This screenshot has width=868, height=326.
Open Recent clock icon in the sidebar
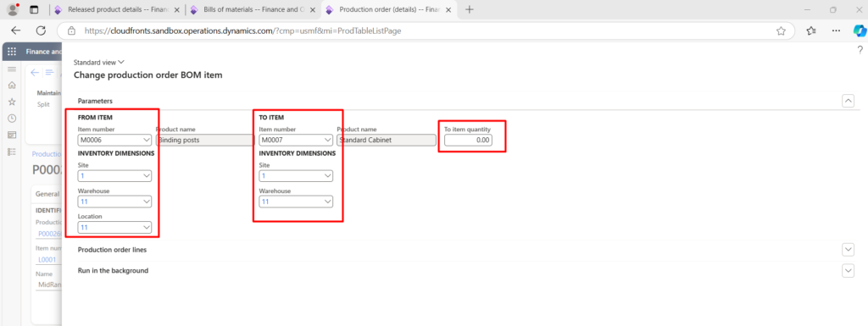[x=12, y=119]
